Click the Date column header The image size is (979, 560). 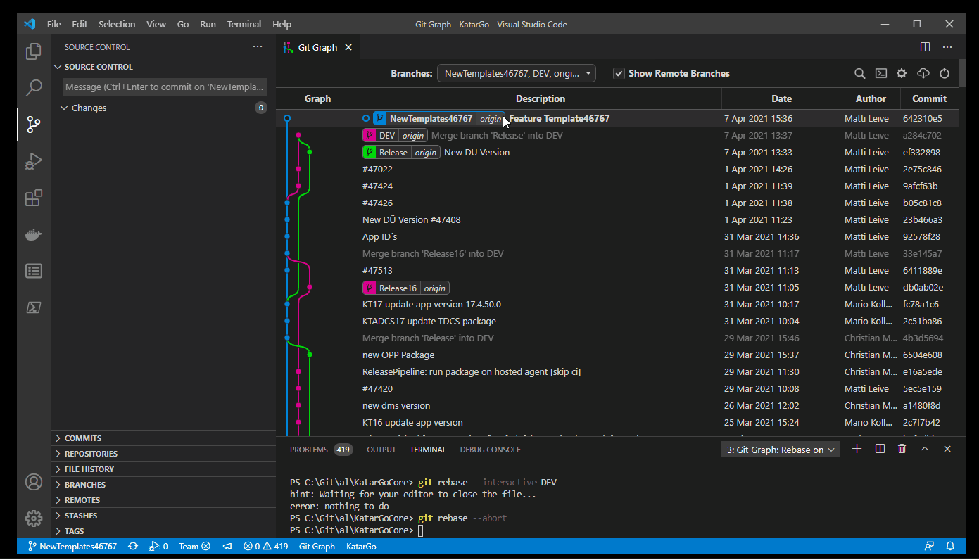781,98
